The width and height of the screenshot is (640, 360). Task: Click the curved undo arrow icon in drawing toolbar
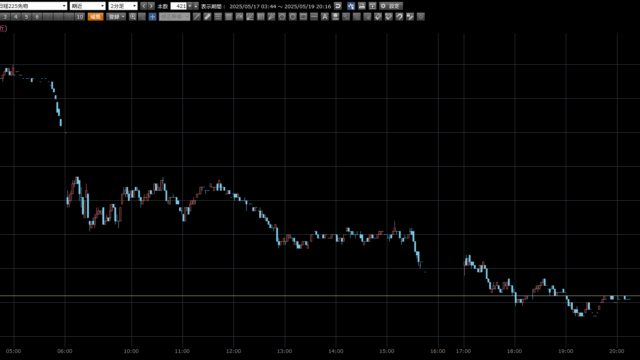(x=399, y=17)
